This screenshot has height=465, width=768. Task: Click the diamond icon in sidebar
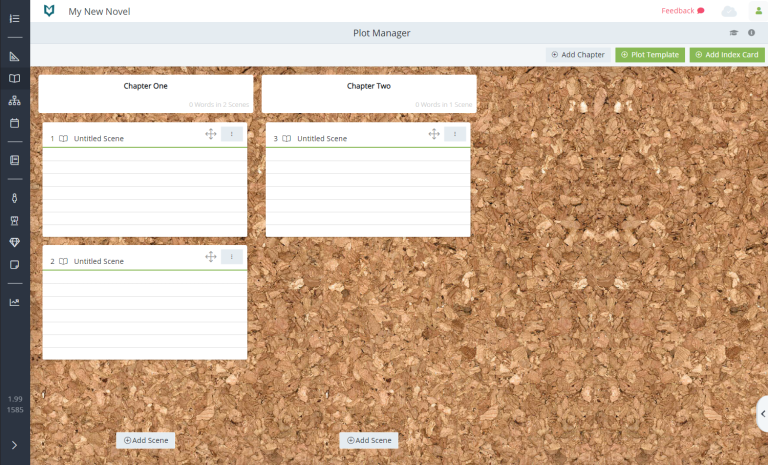[14, 243]
